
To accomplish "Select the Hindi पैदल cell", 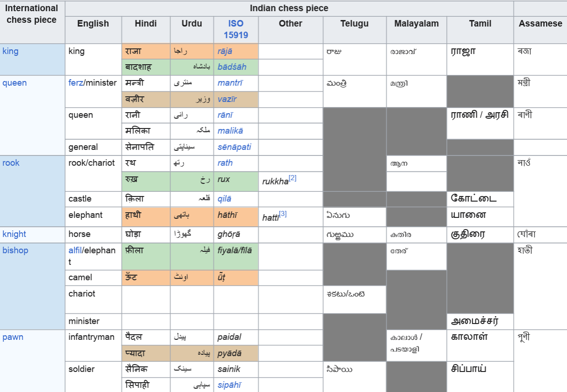I will click(146, 337).
